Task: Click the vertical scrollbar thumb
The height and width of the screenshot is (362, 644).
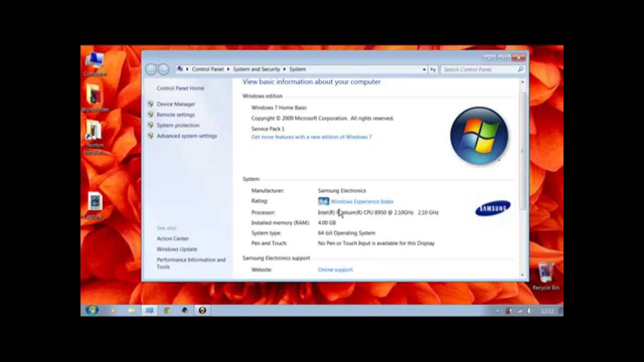Action: (522, 150)
